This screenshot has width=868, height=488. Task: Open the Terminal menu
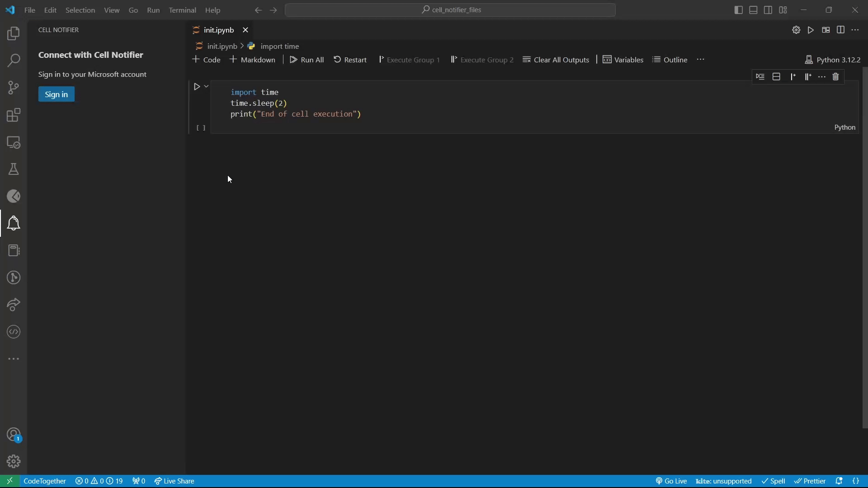point(182,10)
